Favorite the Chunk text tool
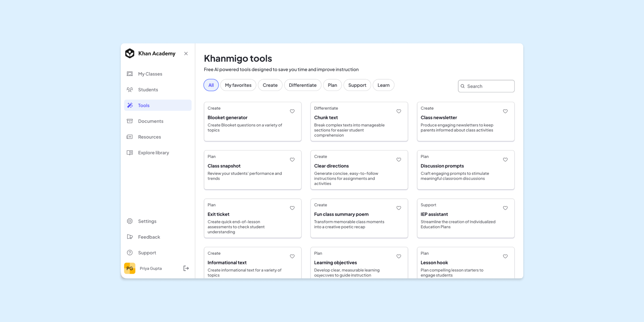 [x=399, y=111]
